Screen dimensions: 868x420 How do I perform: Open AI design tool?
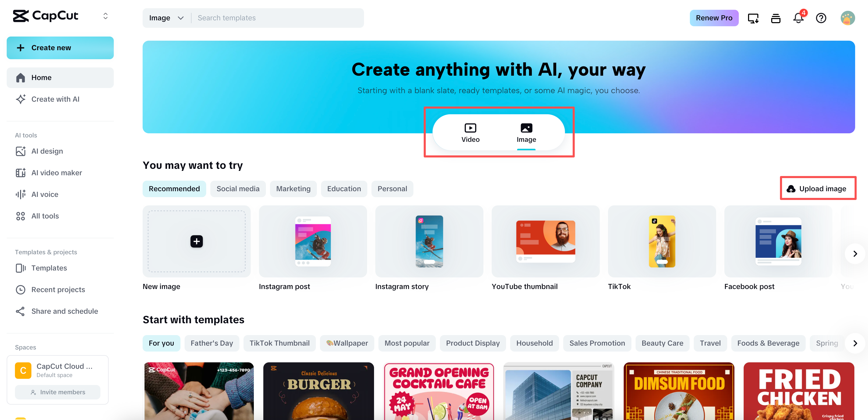[47, 151]
